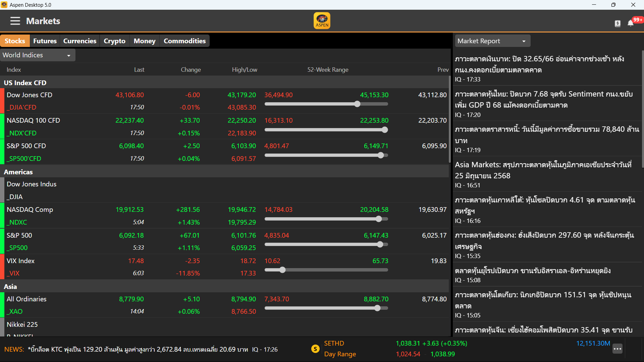Click the 52-Week Range column header
This screenshot has width=644, height=362.
pyautogui.click(x=328, y=70)
